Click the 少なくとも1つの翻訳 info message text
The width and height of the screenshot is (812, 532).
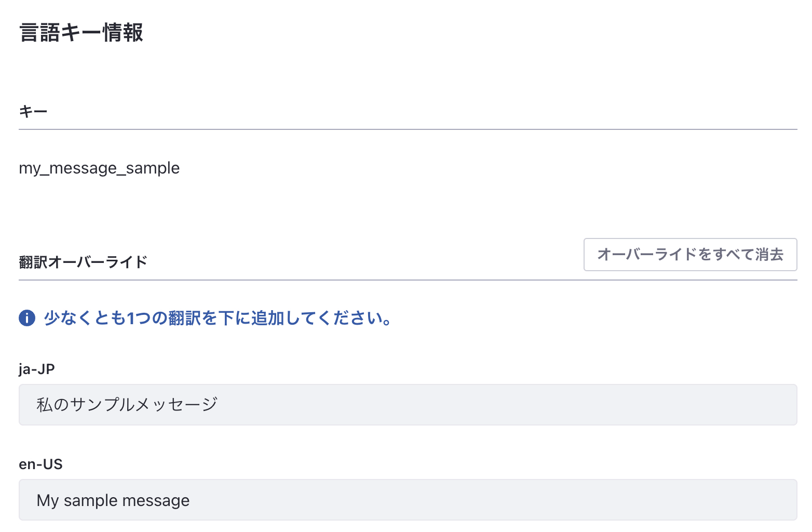point(218,318)
